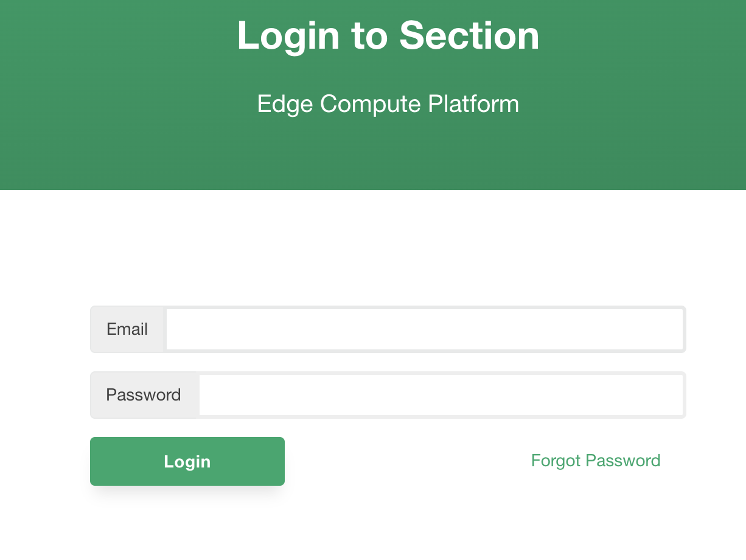Click the word "Section" in the heading
Image resolution: width=746 pixels, height=560 pixels.
click(x=469, y=35)
